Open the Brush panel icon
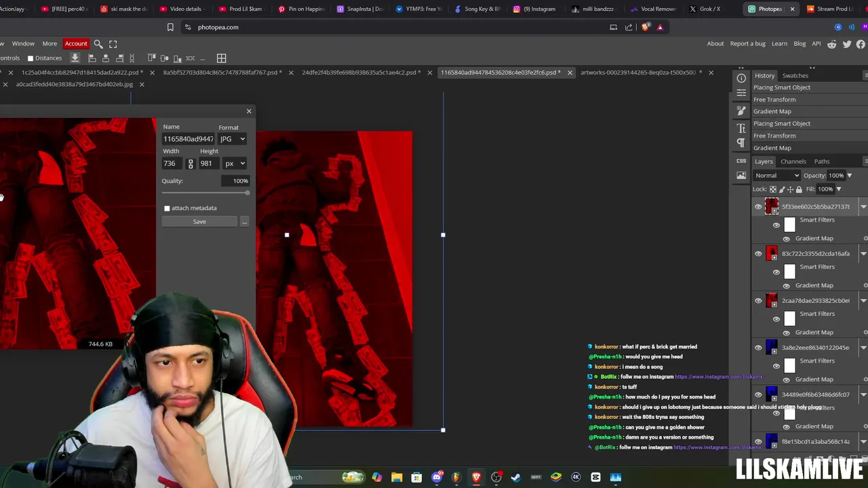The image size is (868, 488). pos(741,110)
